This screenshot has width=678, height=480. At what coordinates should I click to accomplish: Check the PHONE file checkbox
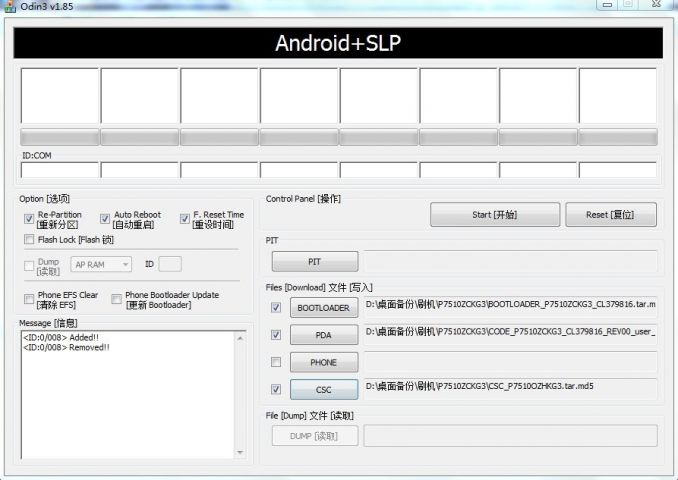coord(276,362)
